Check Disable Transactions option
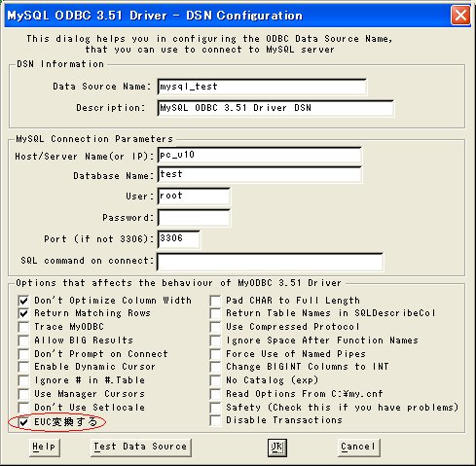 (215, 420)
